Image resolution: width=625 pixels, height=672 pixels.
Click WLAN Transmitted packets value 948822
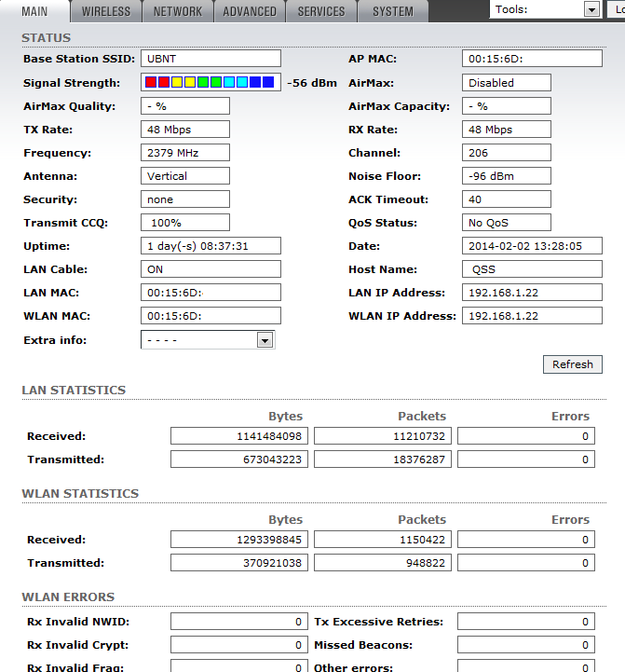tap(383, 562)
